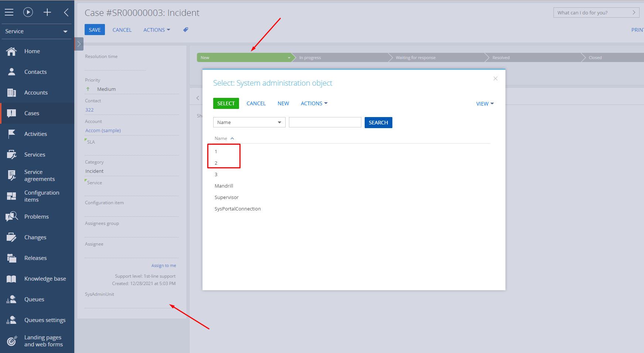Viewport: 644px width, 353px height.
Task: Select row 2 in the list
Action: tap(352, 163)
